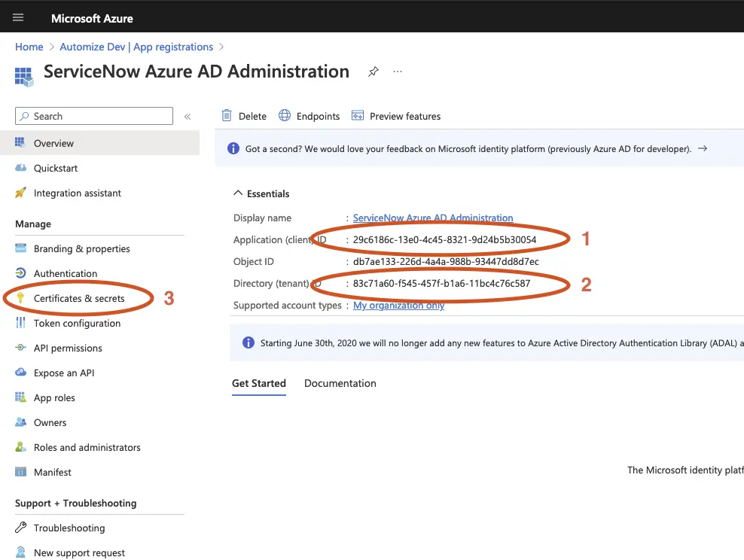The width and height of the screenshot is (744, 560).
Task: Select the Get Started tab
Action: coord(258,383)
